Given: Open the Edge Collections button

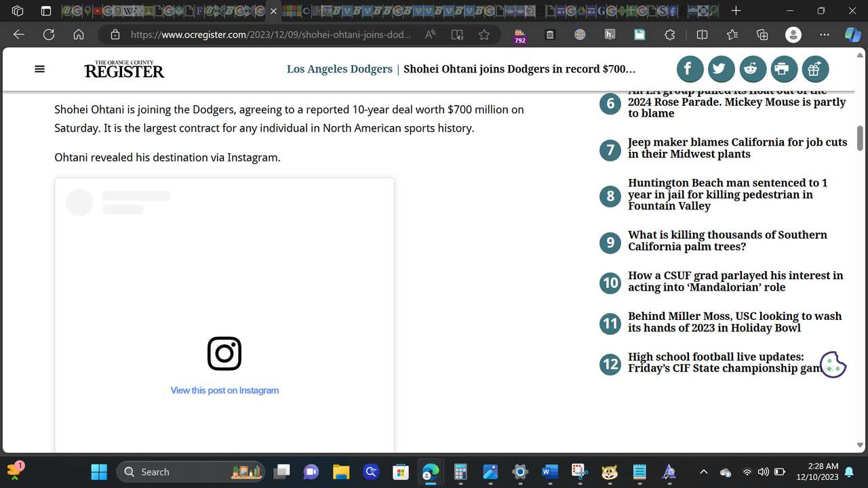Looking at the screenshot, I should 762,35.
